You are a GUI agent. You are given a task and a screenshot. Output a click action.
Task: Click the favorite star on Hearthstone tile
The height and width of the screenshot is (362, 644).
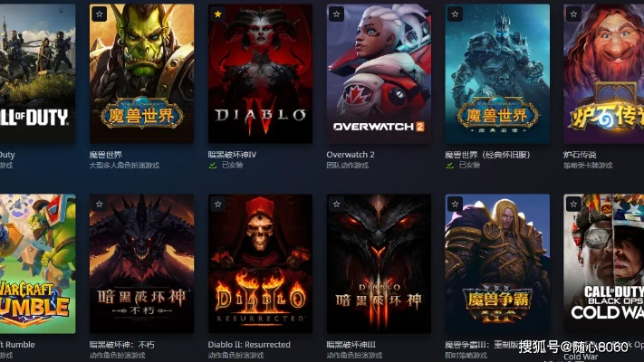coord(573,14)
